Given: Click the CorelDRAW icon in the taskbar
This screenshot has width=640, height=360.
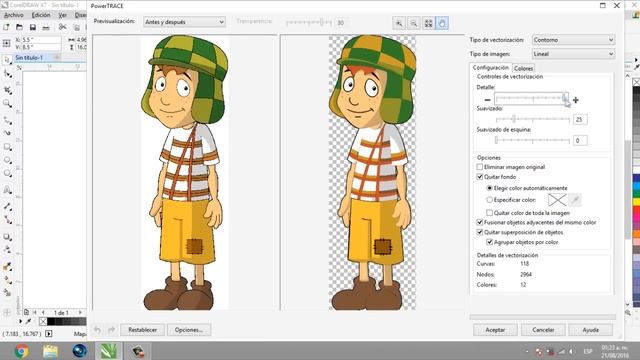Looking at the screenshot, I should (x=109, y=351).
